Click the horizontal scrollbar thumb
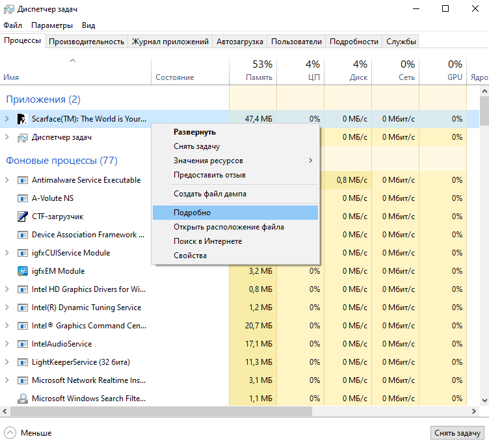 pos(161,411)
